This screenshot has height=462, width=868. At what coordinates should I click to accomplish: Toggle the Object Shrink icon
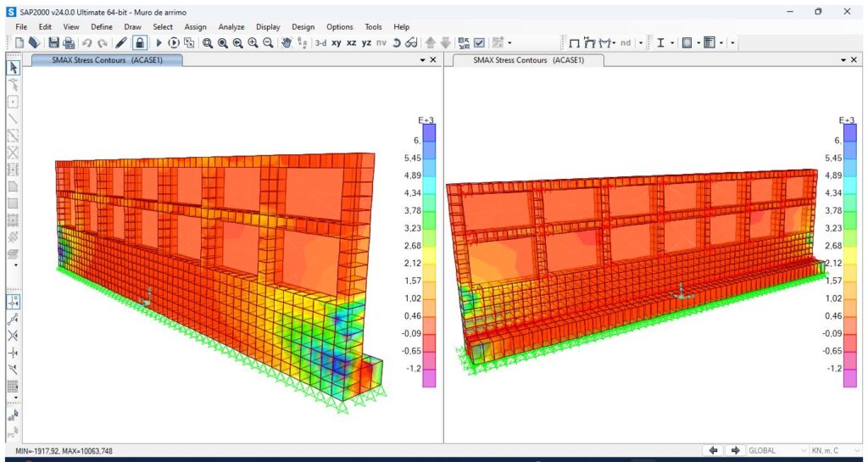(x=464, y=42)
